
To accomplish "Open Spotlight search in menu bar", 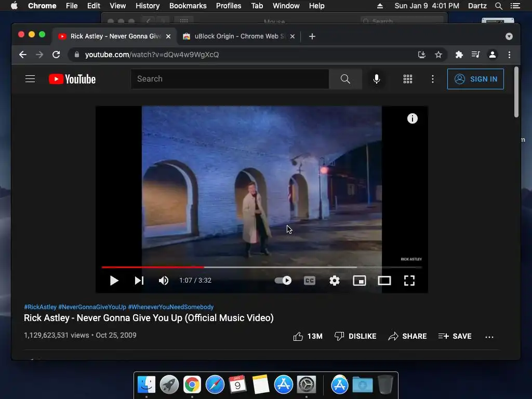I will (498, 6).
